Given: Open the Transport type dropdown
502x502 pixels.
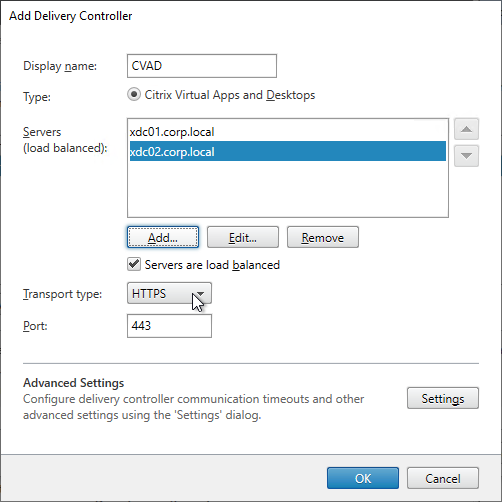Looking at the screenshot, I should coord(169,293).
